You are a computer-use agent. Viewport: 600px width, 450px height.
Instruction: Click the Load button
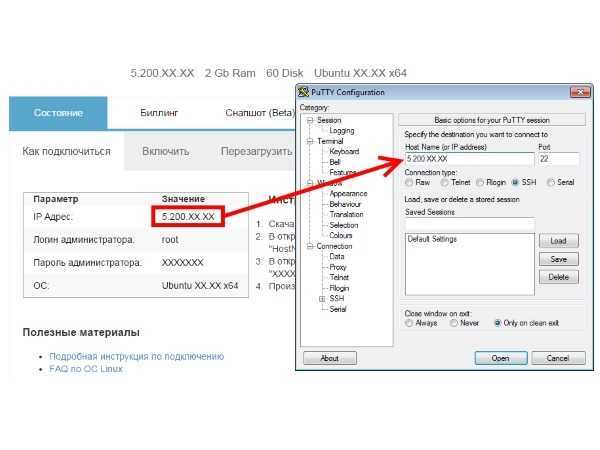[559, 241]
